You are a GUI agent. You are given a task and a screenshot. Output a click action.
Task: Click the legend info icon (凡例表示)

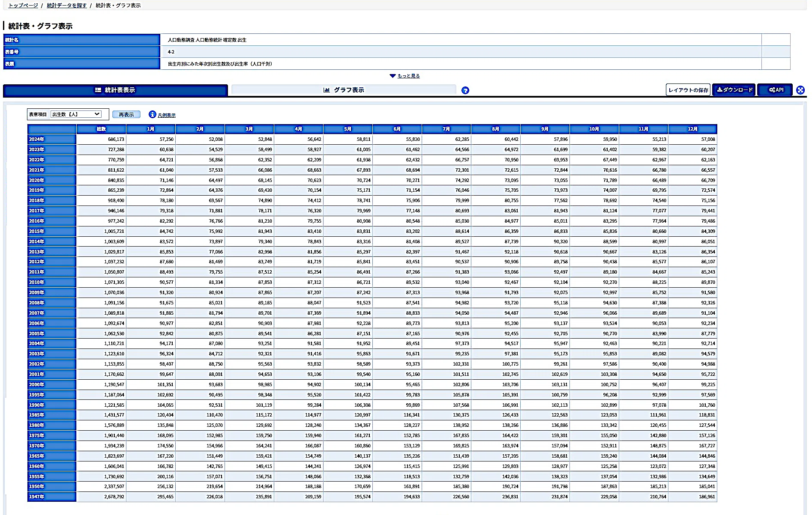coord(152,114)
